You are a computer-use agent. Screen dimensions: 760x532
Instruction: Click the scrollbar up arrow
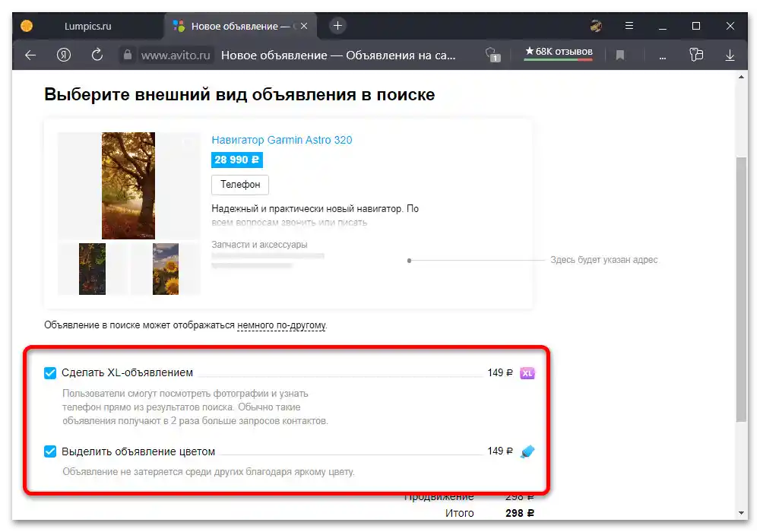click(741, 77)
